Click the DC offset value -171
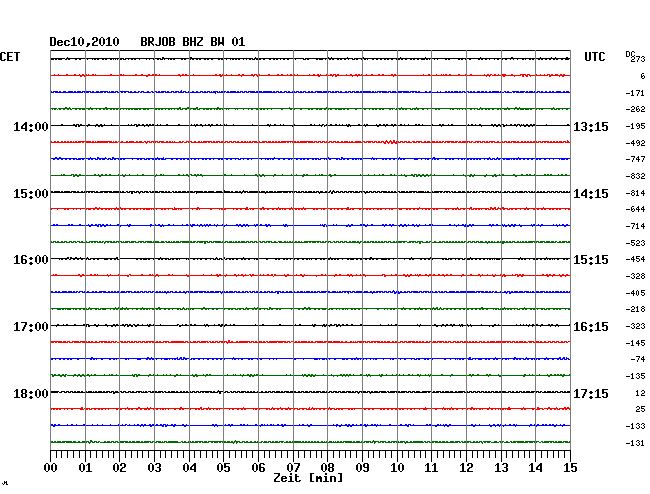Image resolution: width=650 pixels, height=494 pixels. [635, 93]
